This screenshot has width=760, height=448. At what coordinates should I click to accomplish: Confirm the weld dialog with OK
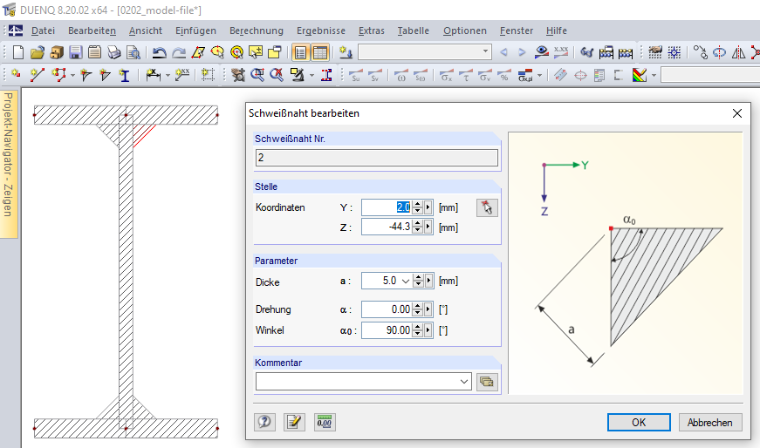pyautogui.click(x=638, y=422)
